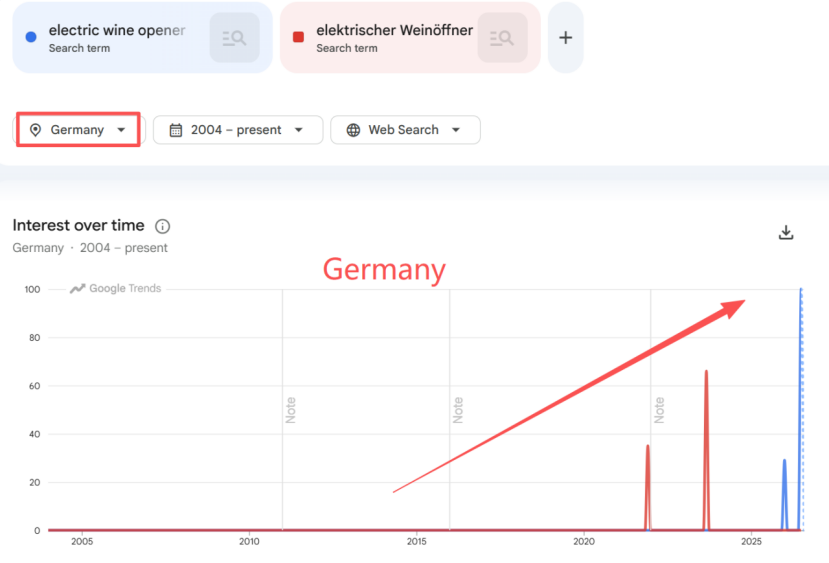Click the Note marker near 2011
The image size is (829, 563).
tap(290, 410)
